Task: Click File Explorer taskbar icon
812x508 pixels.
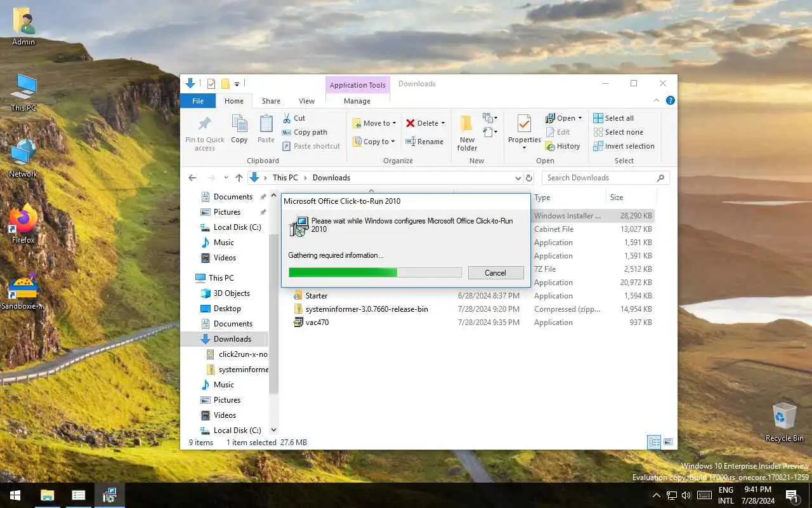Action: click(x=48, y=495)
